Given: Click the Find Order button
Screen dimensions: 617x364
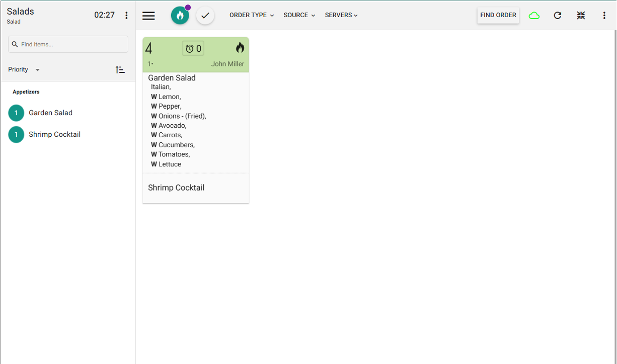Looking at the screenshot, I should (x=498, y=15).
